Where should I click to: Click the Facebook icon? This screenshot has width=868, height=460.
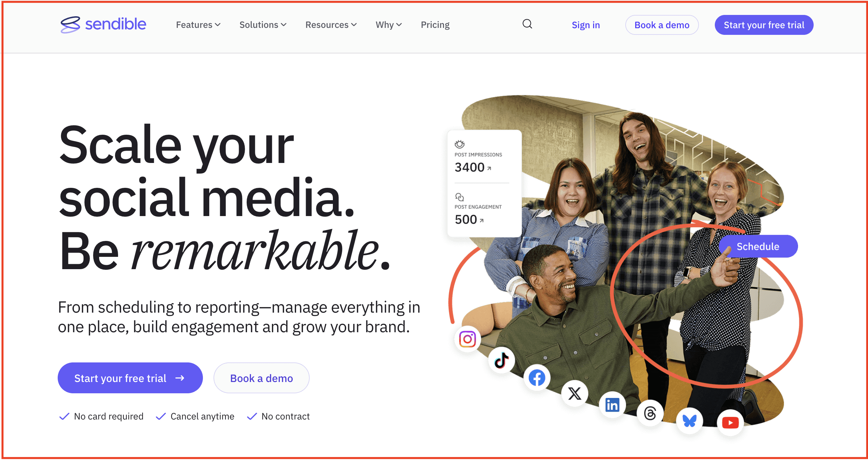537,378
